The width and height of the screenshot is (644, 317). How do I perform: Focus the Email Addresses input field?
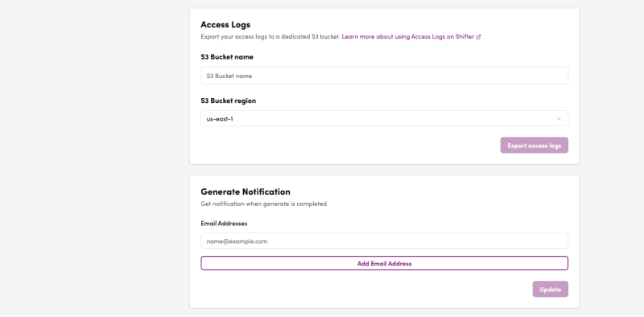(385, 241)
